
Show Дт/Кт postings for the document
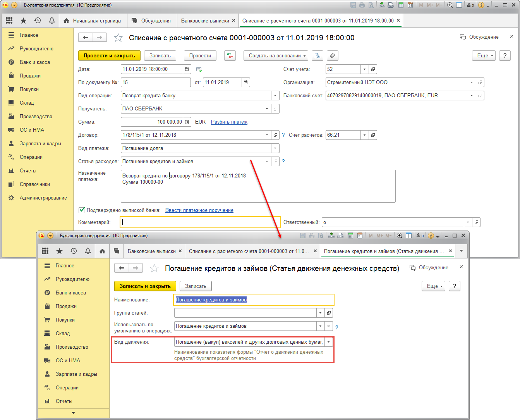point(230,56)
